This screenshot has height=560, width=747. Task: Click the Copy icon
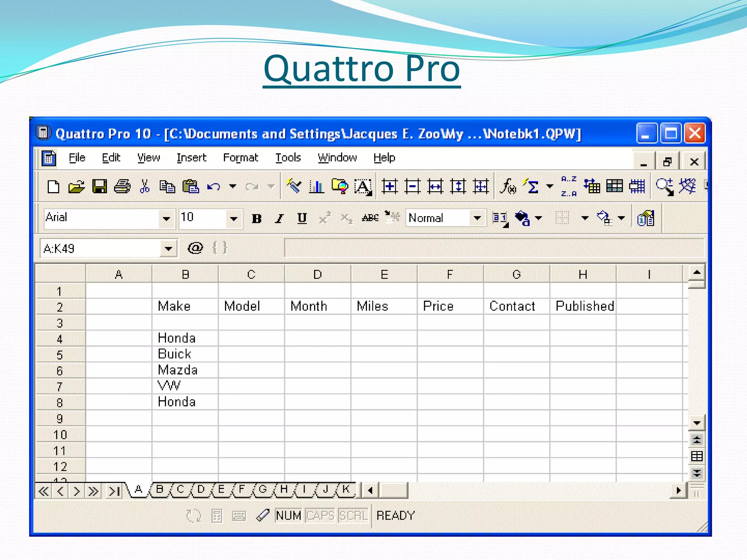[167, 187]
